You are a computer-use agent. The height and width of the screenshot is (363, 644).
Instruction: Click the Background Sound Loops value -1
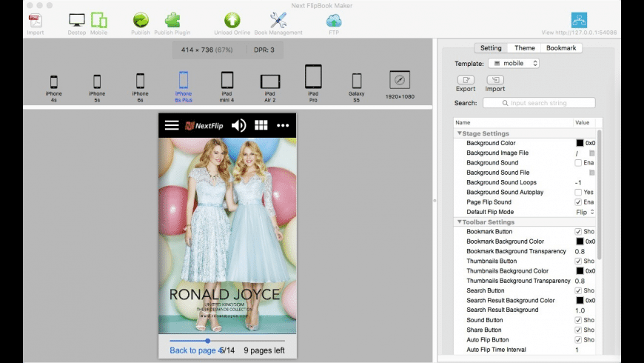coord(578,182)
